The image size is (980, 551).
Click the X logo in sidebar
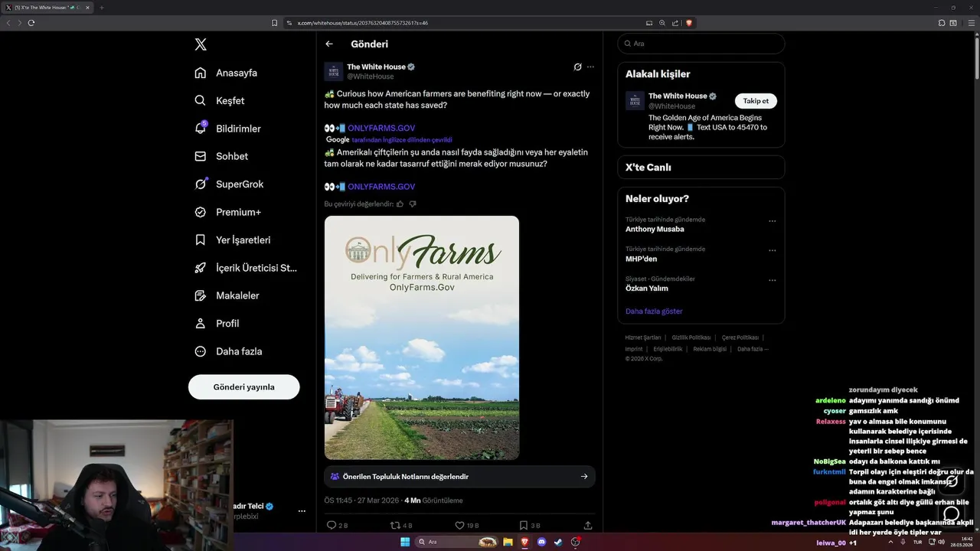coord(201,44)
